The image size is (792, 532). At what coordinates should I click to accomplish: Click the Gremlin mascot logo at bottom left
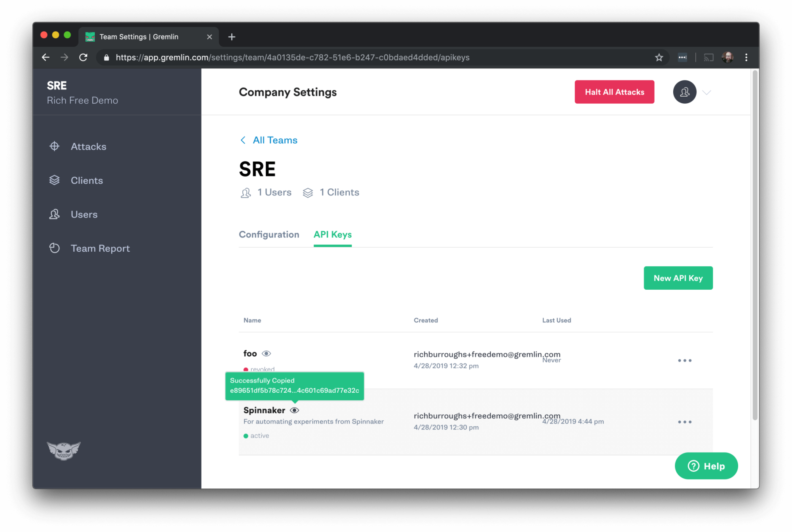tap(63, 451)
